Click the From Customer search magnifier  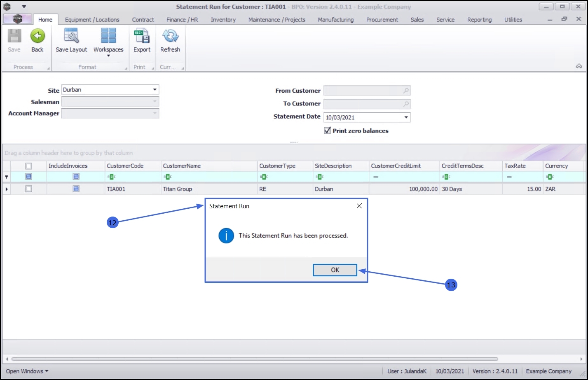coord(406,91)
